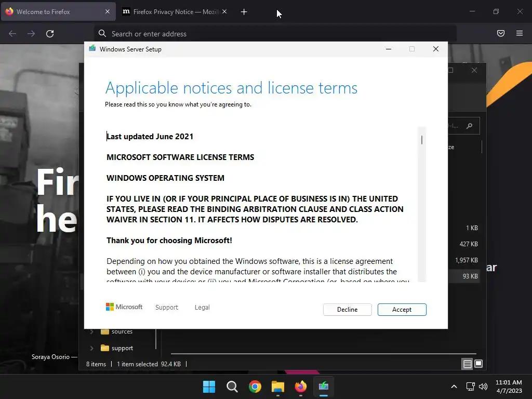532x399 pixels.
Task: Open taskbar Search
Action: (x=232, y=387)
